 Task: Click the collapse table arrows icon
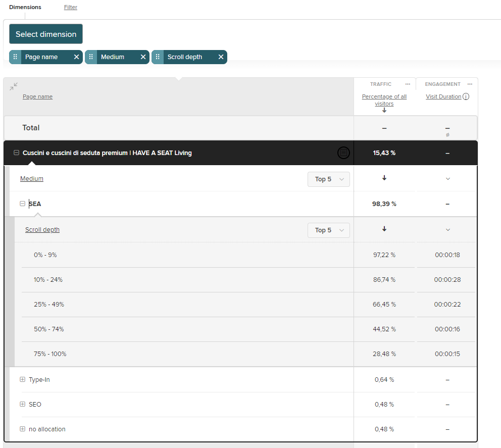pyautogui.click(x=14, y=86)
